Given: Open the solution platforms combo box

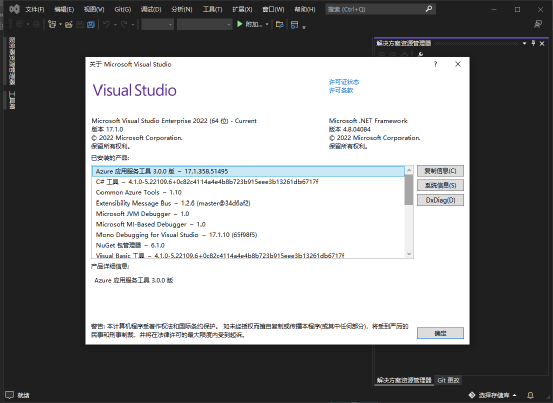Looking at the screenshot, I should [205, 24].
